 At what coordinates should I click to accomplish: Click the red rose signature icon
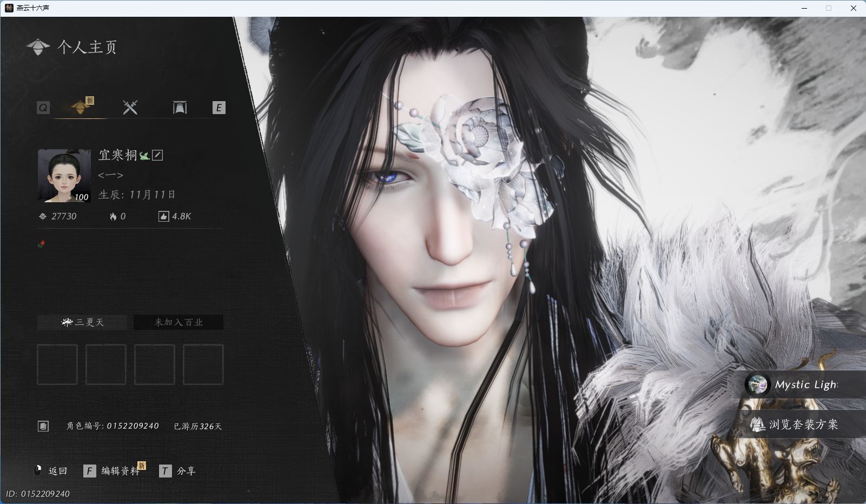click(42, 244)
